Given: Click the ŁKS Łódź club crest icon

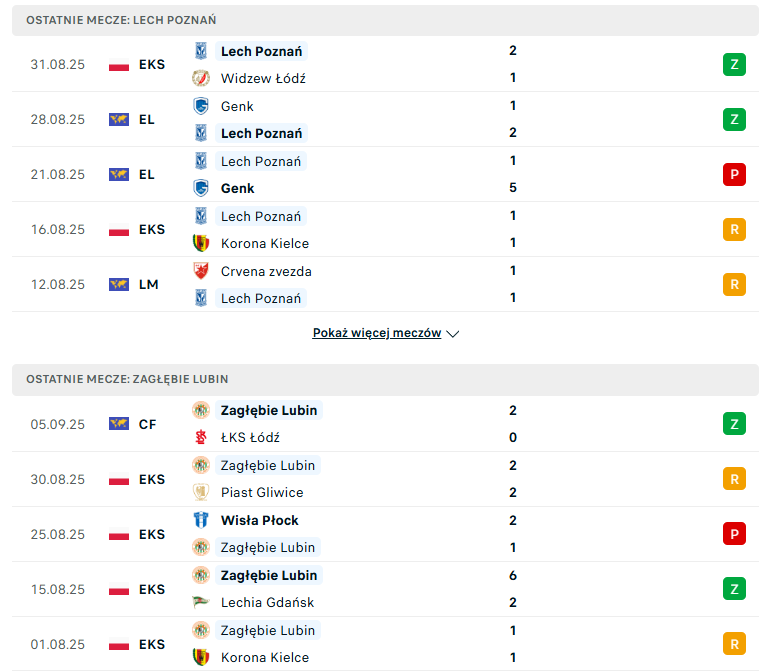Looking at the screenshot, I should 201,437.
